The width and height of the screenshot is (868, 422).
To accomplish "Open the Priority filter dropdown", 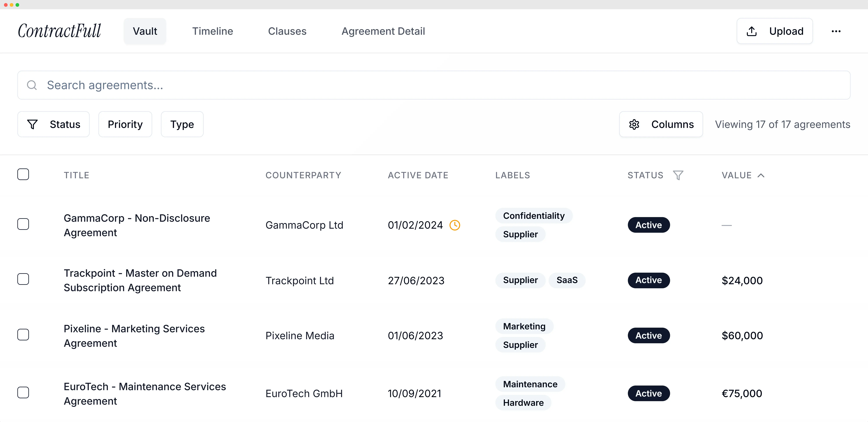I will click(x=125, y=124).
